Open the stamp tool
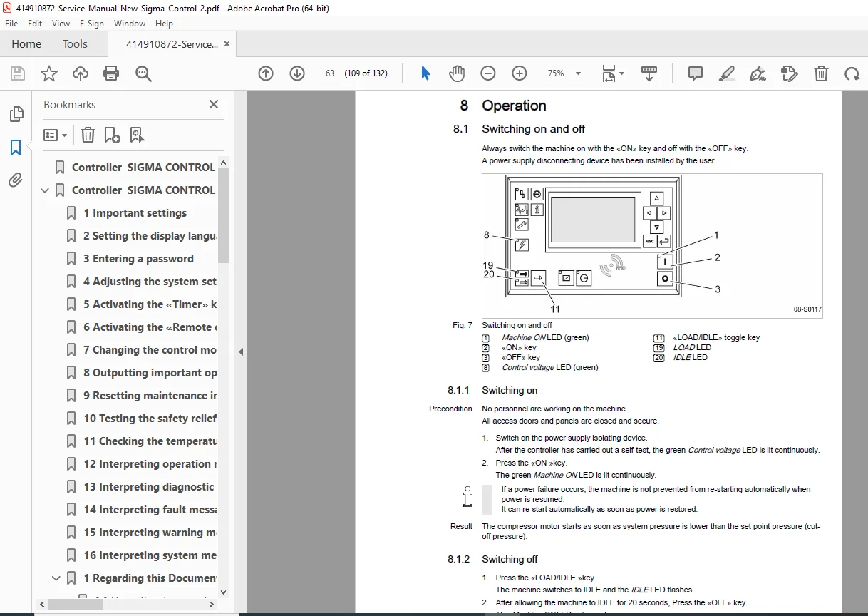The height and width of the screenshot is (616, 868). click(x=789, y=73)
